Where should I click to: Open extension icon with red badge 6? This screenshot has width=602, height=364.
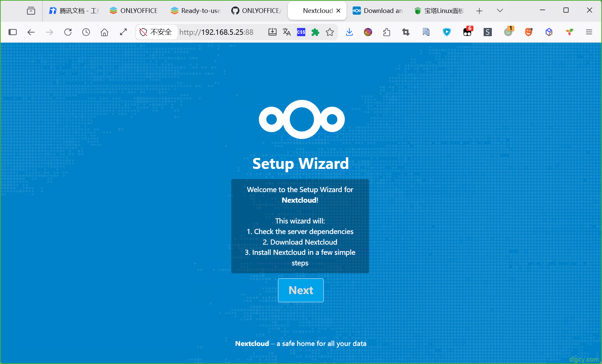click(x=468, y=31)
